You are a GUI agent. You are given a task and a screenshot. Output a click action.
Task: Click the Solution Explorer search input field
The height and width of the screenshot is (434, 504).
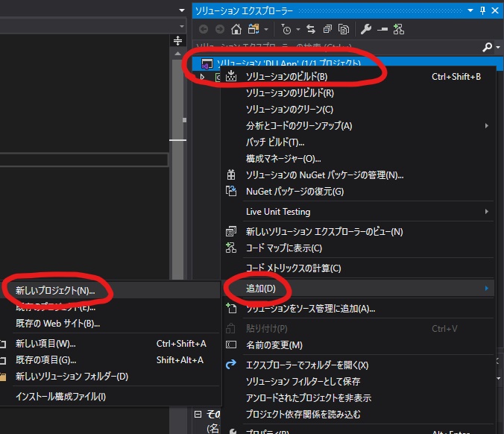(337, 47)
